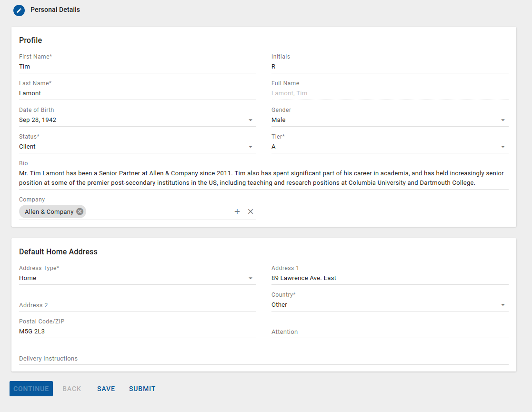Image resolution: width=532 pixels, height=412 pixels.
Task: Click the Save button
Action: tap(106, 389)
